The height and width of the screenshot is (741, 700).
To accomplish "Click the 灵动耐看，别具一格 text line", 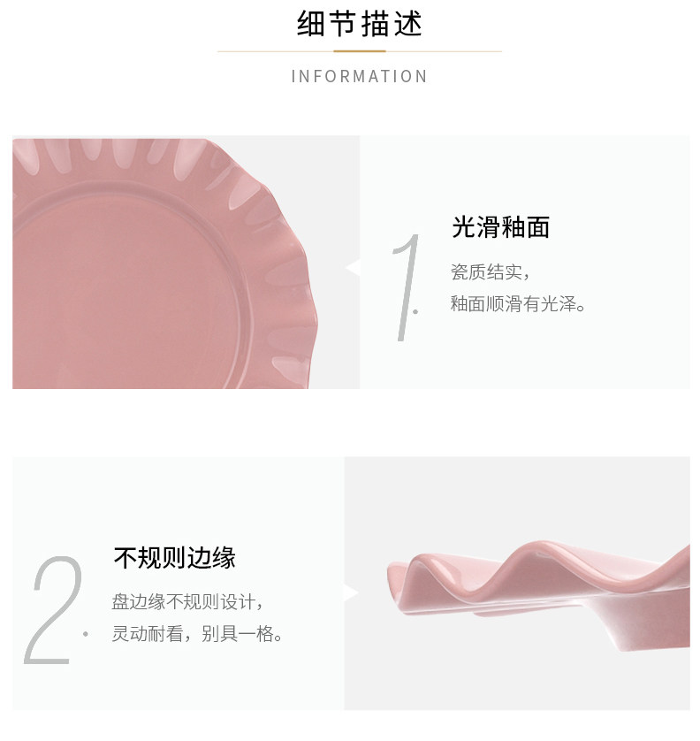I will (197, 634).
